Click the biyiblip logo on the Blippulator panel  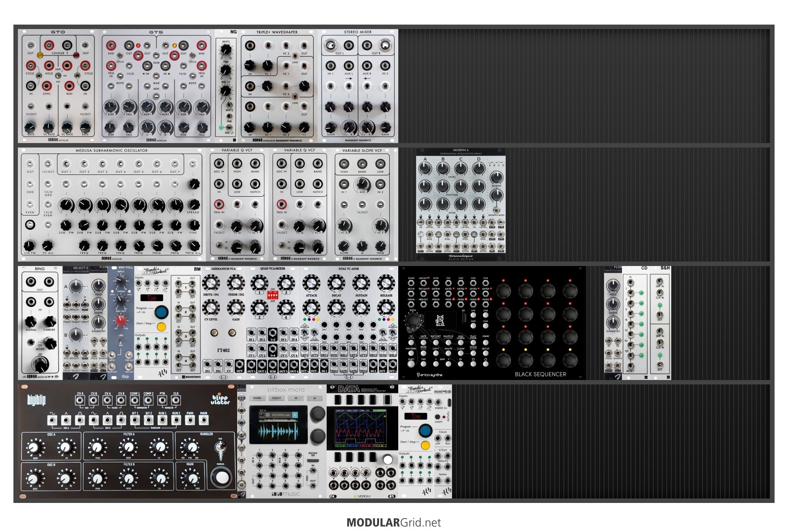[36, 400]
